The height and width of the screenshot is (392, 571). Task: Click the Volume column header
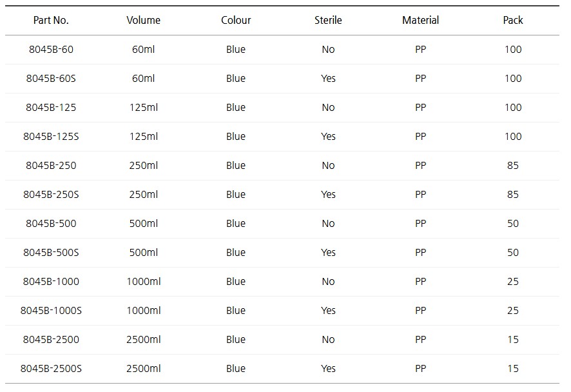(143, 20)
